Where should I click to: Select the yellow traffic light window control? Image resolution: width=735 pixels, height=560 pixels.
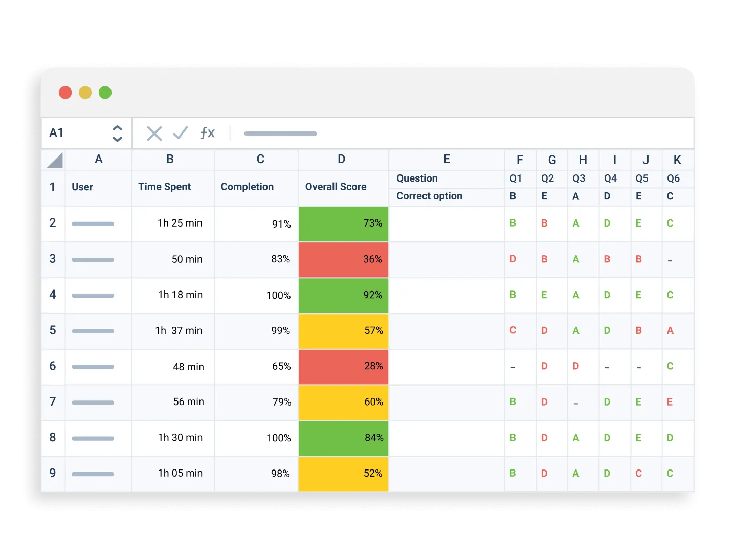(x=85, y=93)
